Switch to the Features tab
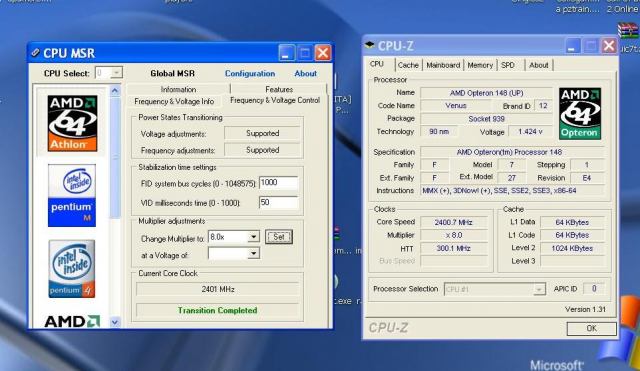The width and height of the screenshot is (640, 371). [x=279, y=89]
